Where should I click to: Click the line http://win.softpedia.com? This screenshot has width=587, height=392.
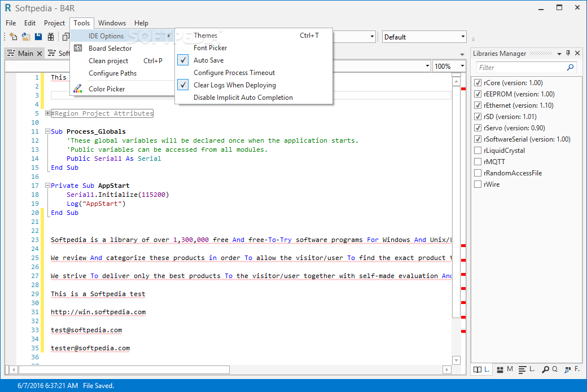point(98,312)
